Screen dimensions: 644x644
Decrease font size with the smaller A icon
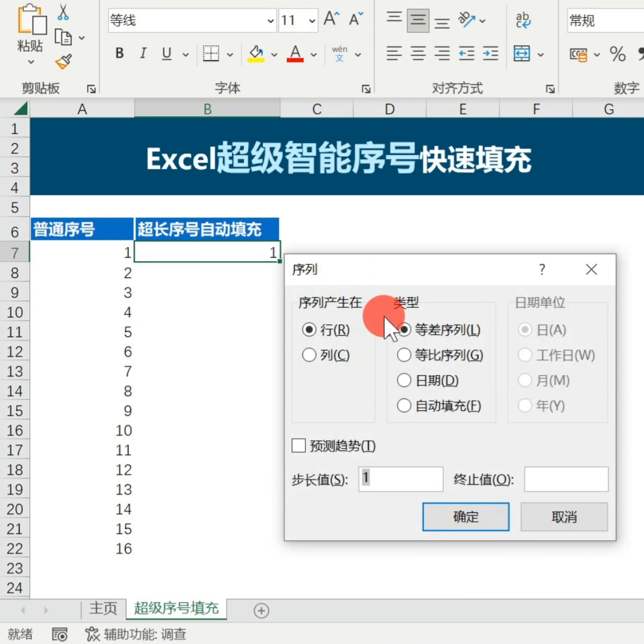(356, 19)
